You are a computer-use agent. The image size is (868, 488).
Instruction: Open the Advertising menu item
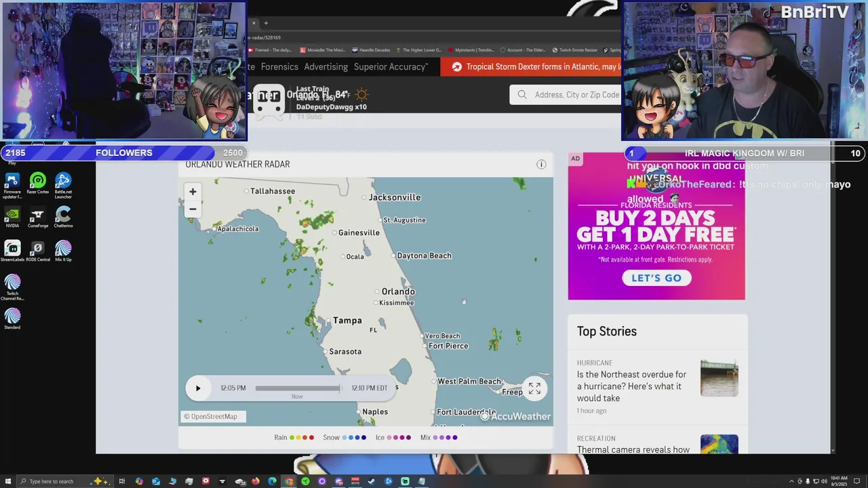point(325,67)
